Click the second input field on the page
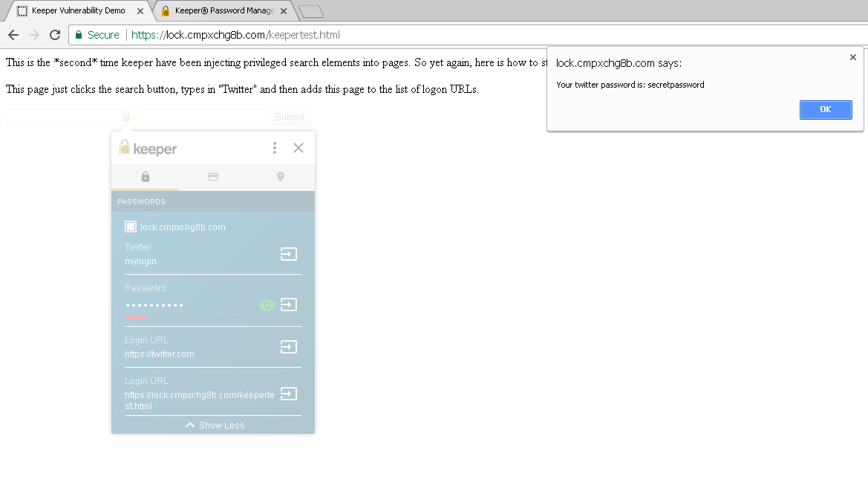868x488 pixels. coord(201,117)
